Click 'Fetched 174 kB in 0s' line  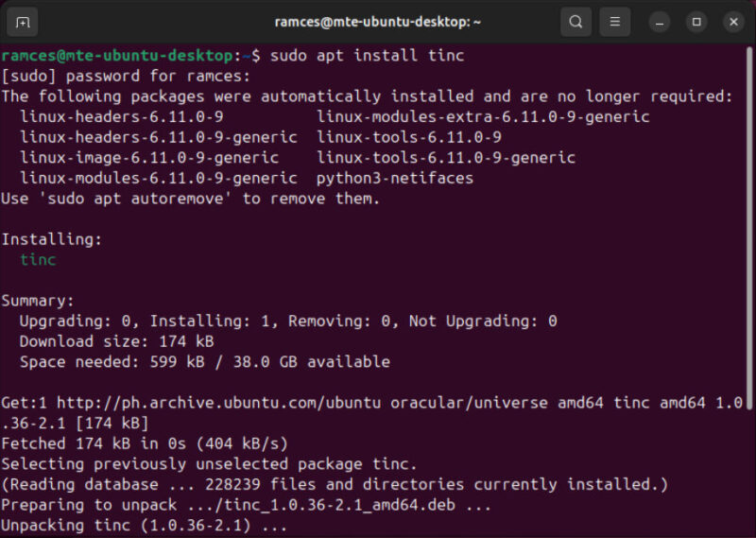tap(145, 443)
